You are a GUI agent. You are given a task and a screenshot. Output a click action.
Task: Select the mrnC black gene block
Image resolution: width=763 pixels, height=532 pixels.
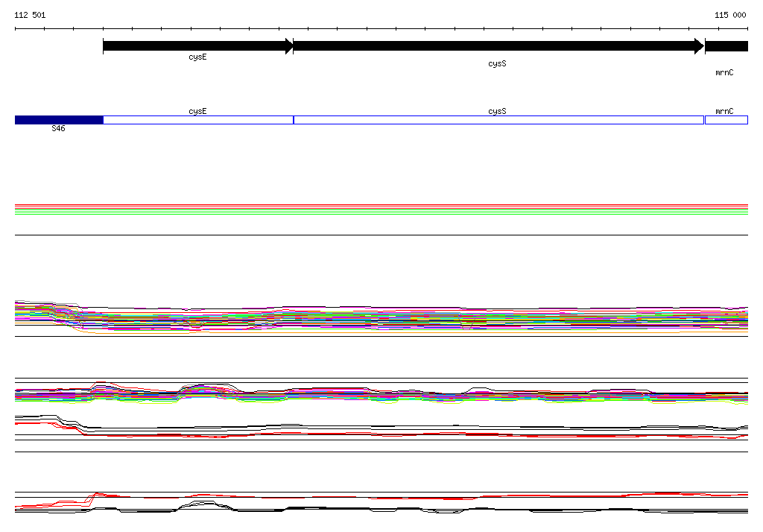pyautogui.click(x=726, y=46)
